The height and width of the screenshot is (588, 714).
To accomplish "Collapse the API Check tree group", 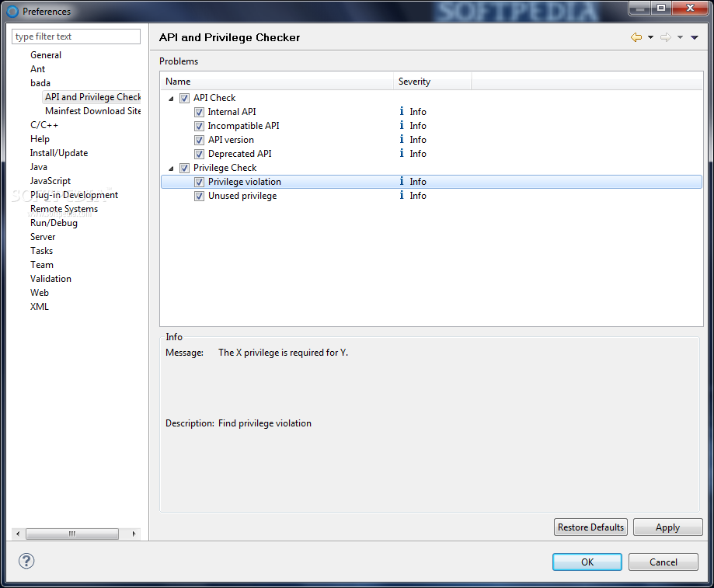I will click(171, 99).
